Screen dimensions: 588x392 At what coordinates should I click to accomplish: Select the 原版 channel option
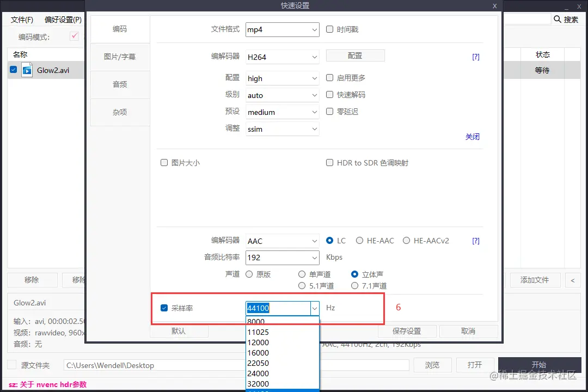click(x=249, y=274)
